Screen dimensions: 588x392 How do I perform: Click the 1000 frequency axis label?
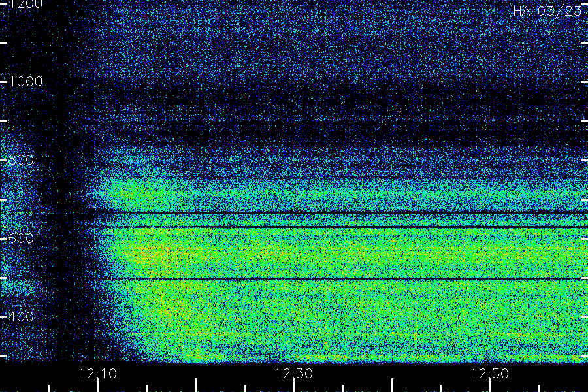pyautogui.click(x=25, y=82)
